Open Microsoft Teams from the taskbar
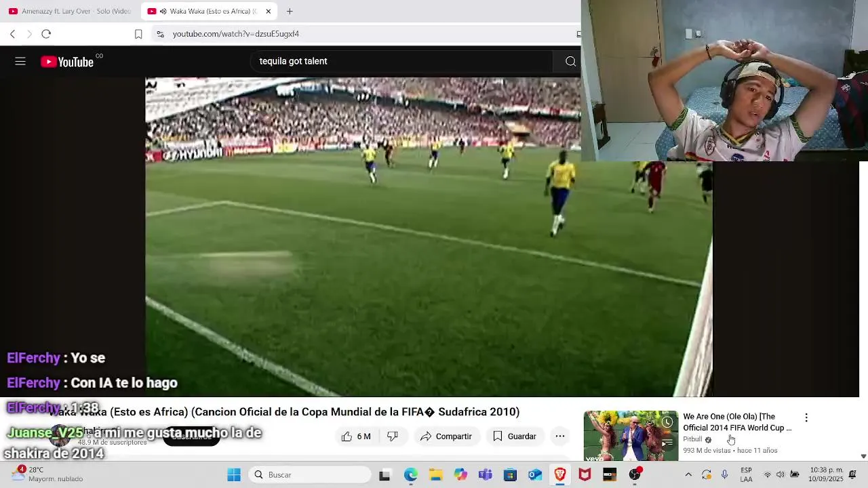Viewport: 868px width, 488px height. click(486, 475)
